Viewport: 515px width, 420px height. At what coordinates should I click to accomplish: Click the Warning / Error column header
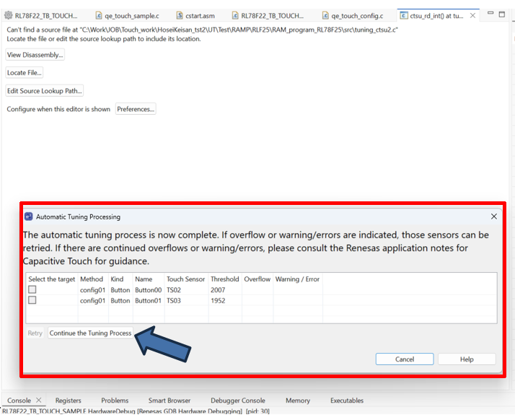[297, 279]
